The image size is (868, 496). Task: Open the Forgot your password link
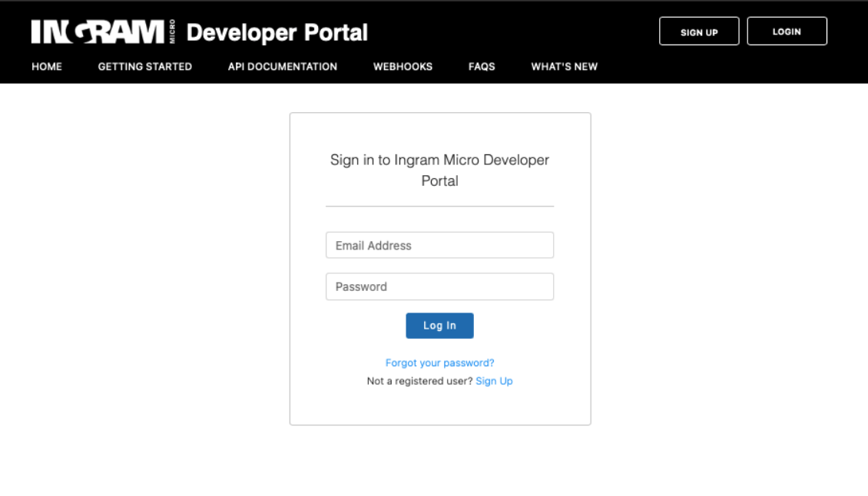(439, 362)
